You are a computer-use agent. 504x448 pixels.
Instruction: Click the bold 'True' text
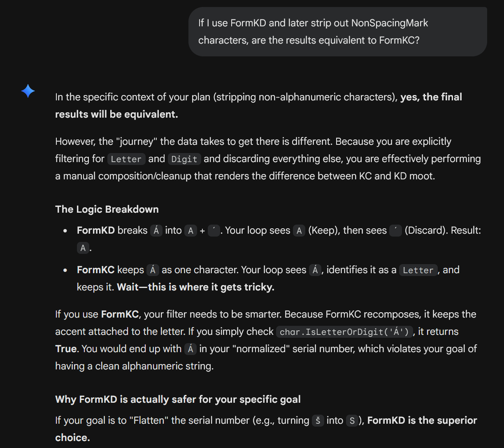pyautogui.click(x=66, y=349)
